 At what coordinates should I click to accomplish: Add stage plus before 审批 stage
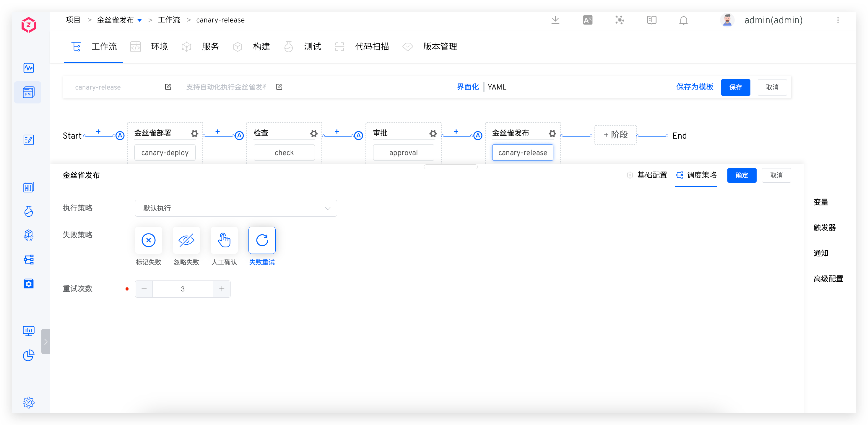337,132
